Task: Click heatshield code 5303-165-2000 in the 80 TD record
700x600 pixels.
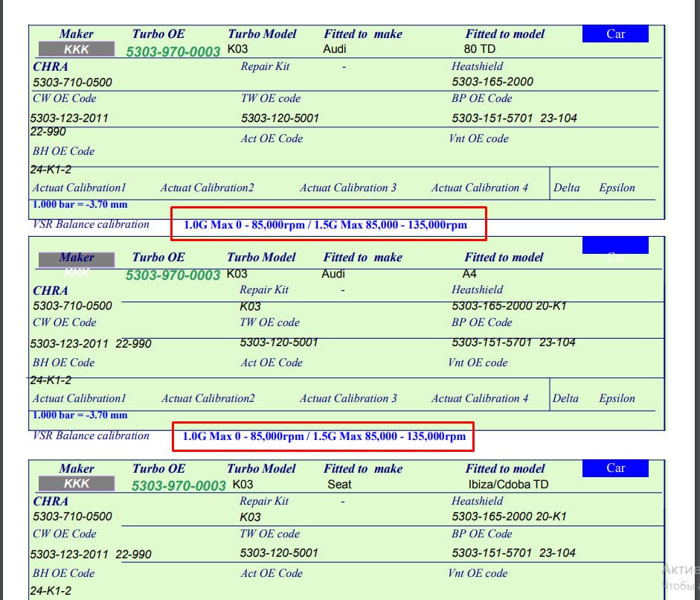Action: click(x=492, y=82)
